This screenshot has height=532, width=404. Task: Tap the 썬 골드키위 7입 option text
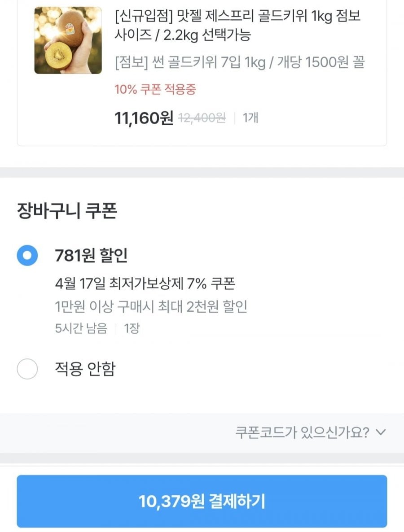click(x=239, y=62)
